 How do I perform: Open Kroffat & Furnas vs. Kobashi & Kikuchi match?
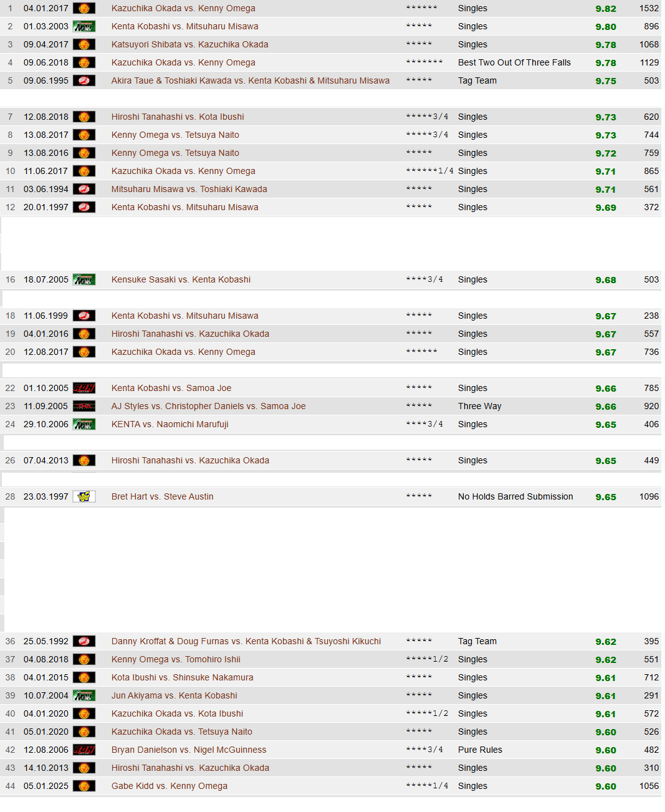click(246, 641)
